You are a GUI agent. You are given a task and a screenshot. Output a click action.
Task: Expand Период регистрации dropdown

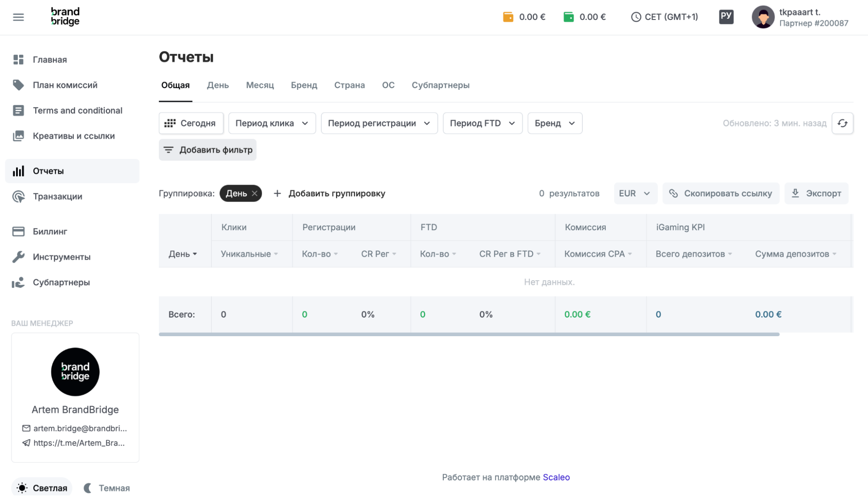379,123
